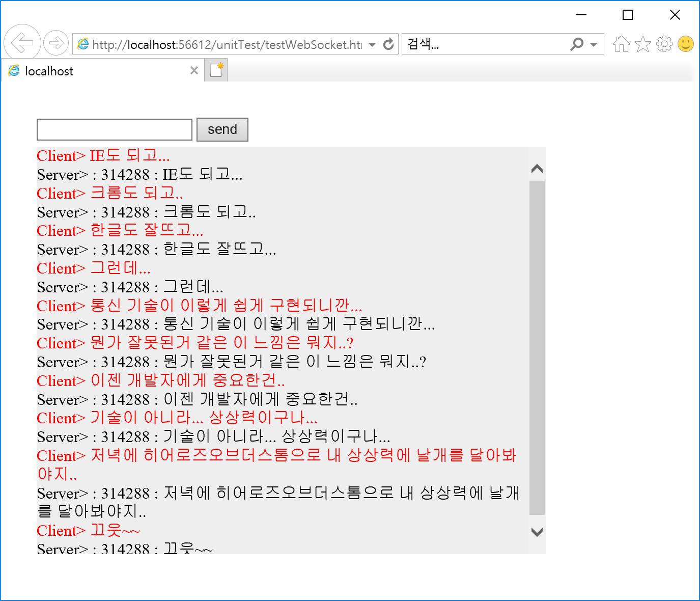This screenshot has height=601, width=700.
Task: Click the message text input field
Action: [x=115, y=129]
